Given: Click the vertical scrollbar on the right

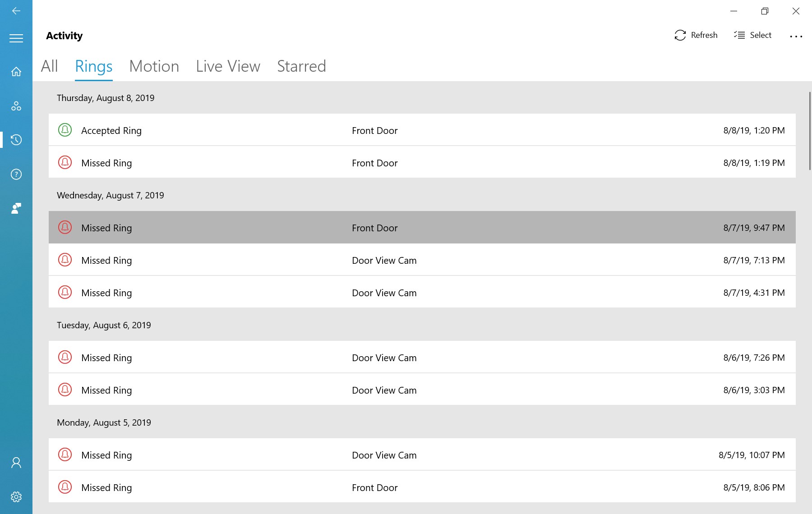Looking at the screenshot, I should coord(810,131).
